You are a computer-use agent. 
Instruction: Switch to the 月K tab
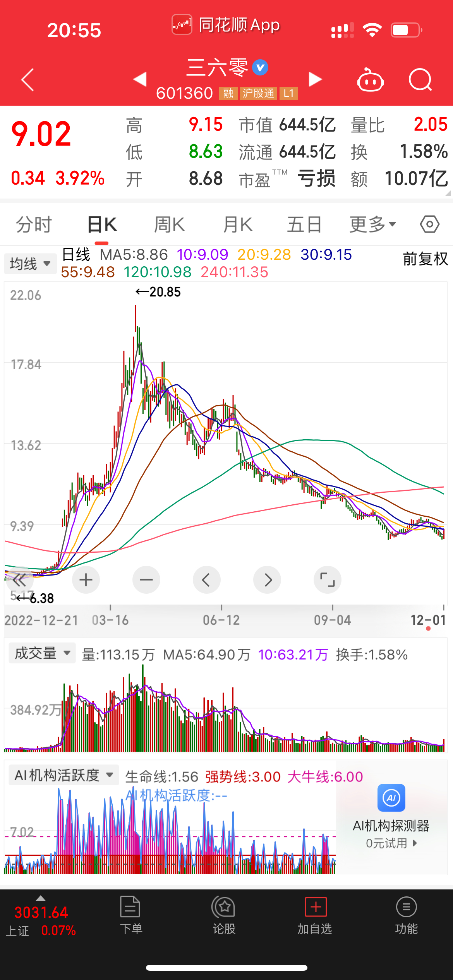pyautogui.click(x=238, y=224)
